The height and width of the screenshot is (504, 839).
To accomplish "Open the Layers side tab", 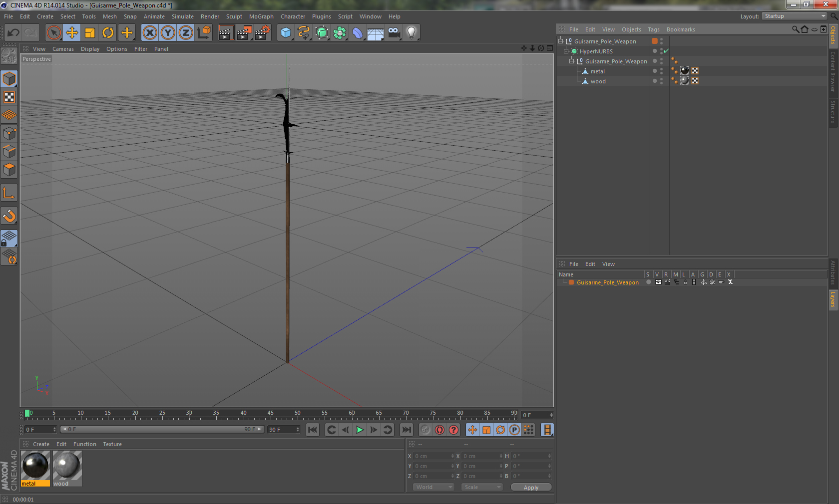I will [x=833, y=300].
